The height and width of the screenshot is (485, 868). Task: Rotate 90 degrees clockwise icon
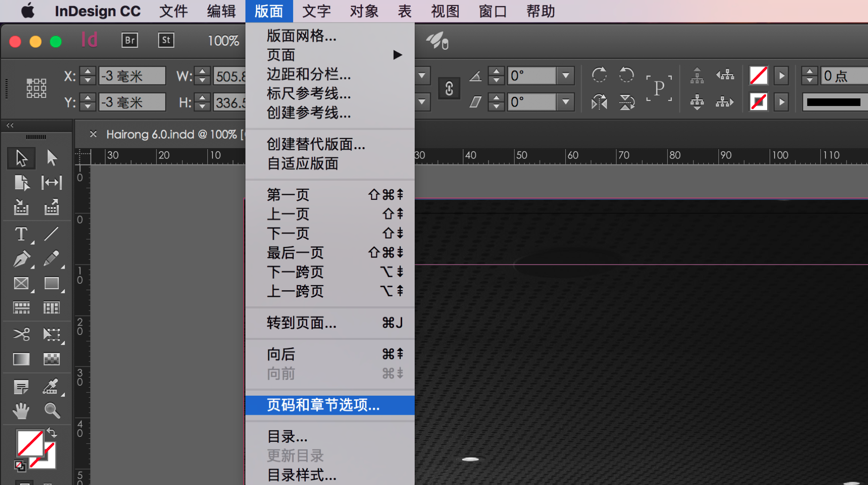(599, 75)
